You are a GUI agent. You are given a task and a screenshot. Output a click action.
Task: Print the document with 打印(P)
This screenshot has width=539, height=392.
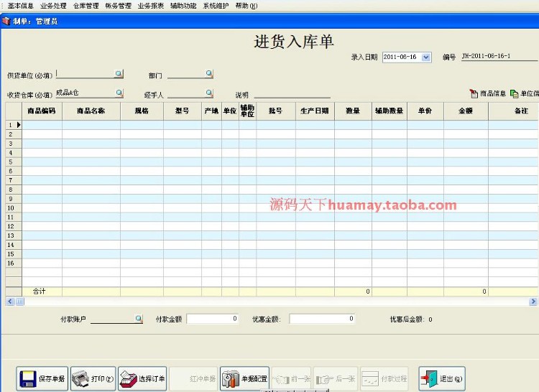93,378
